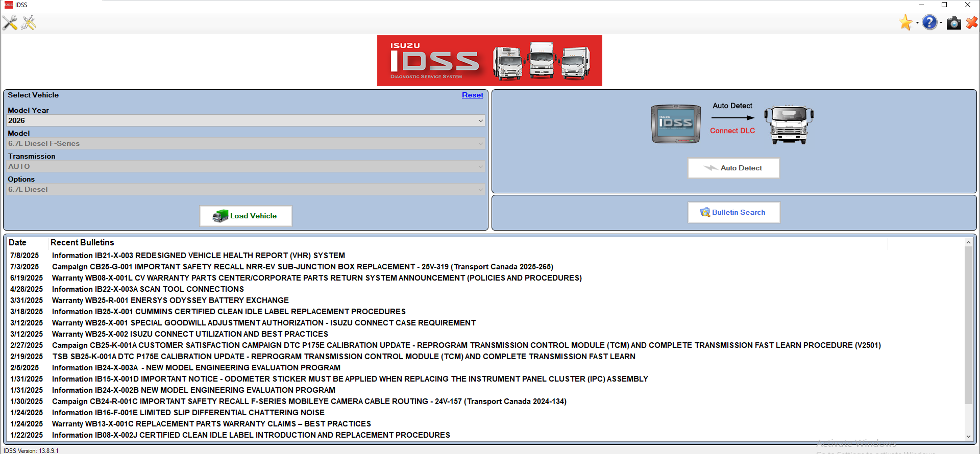Click the white truck image in Auto Detect panel
The width and height of the screenshot is (980, 454).
(x=789, y=124)
